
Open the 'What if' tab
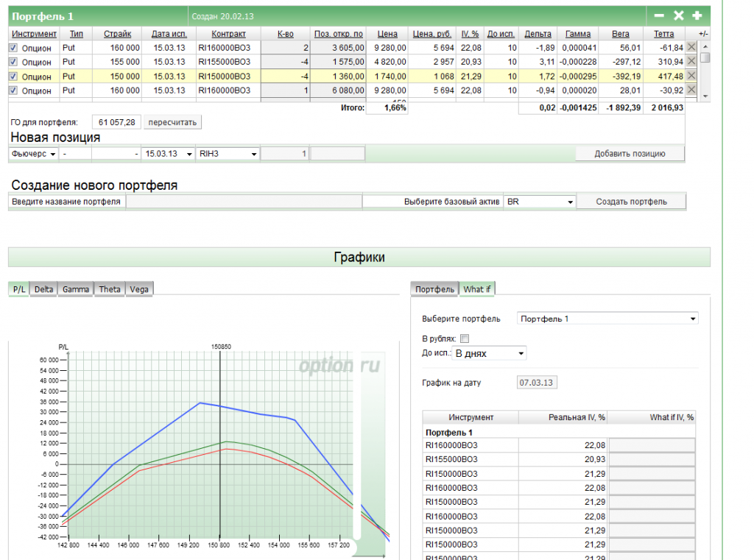pos(476,289)
